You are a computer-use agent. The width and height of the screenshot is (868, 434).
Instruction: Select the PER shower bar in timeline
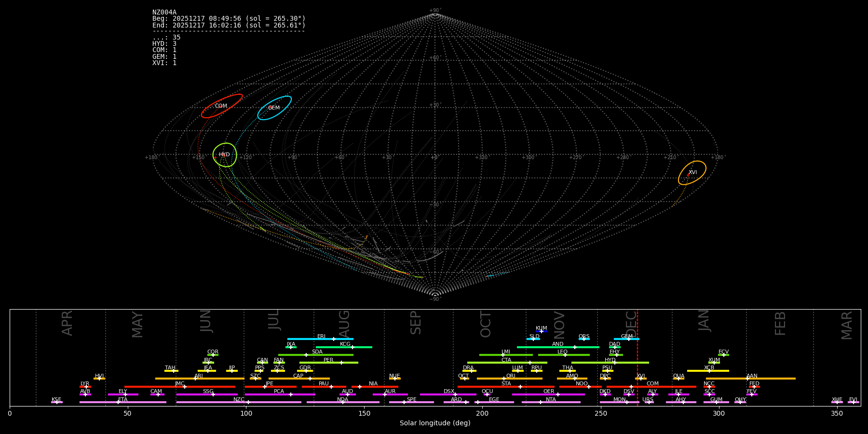point(328,363)
